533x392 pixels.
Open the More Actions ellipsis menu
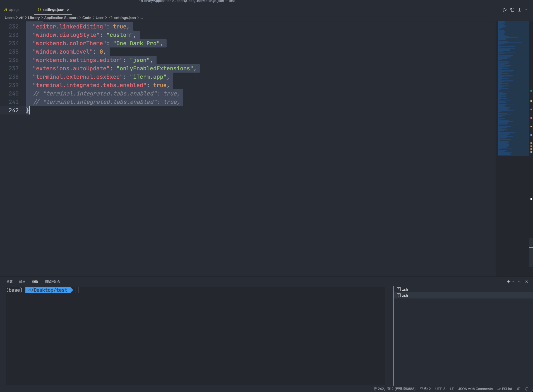[x=527, y=9]
